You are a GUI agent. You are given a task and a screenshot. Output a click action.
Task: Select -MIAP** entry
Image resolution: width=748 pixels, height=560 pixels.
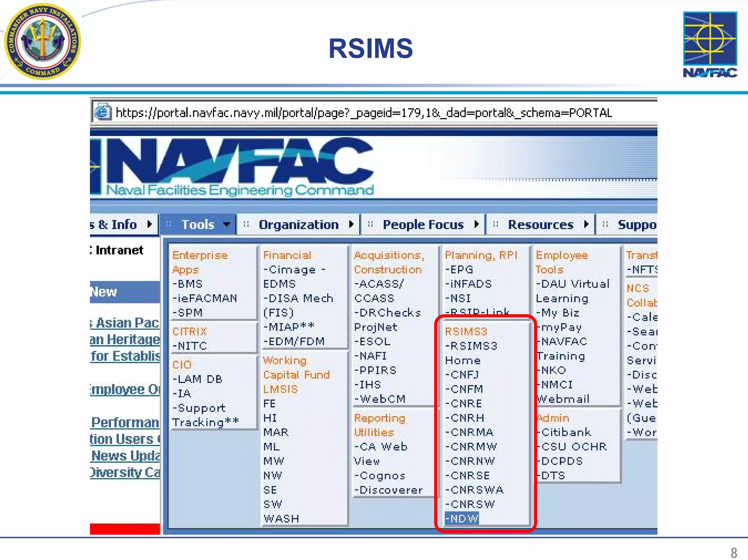pyautogui.click(x=289, y=327)
